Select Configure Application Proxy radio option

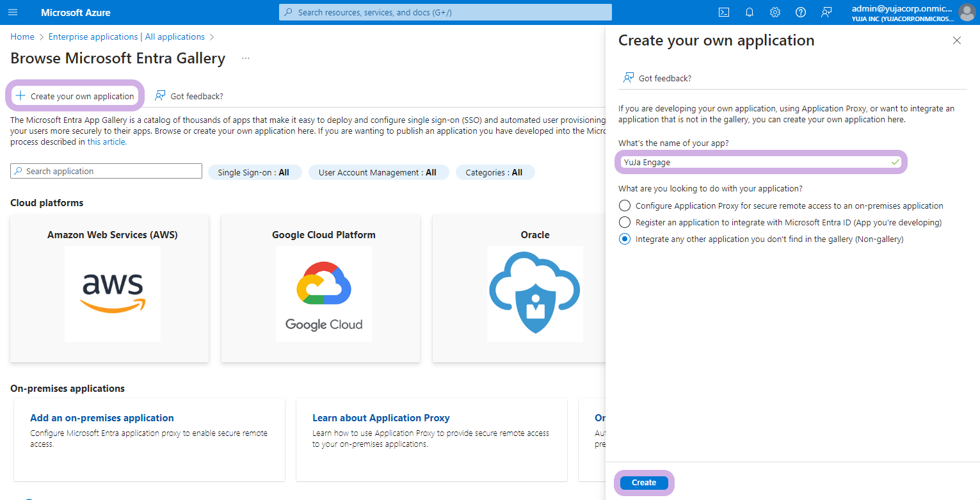(625, 206)
